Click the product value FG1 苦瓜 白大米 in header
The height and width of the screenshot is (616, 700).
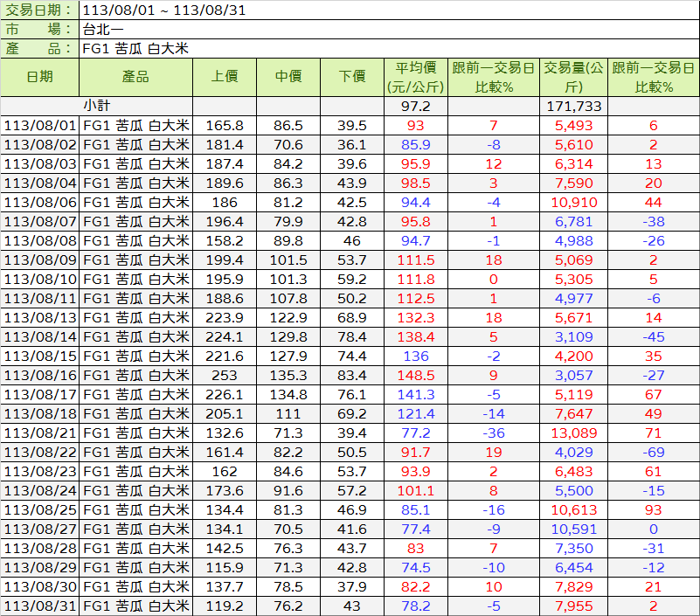pos(135,49)
